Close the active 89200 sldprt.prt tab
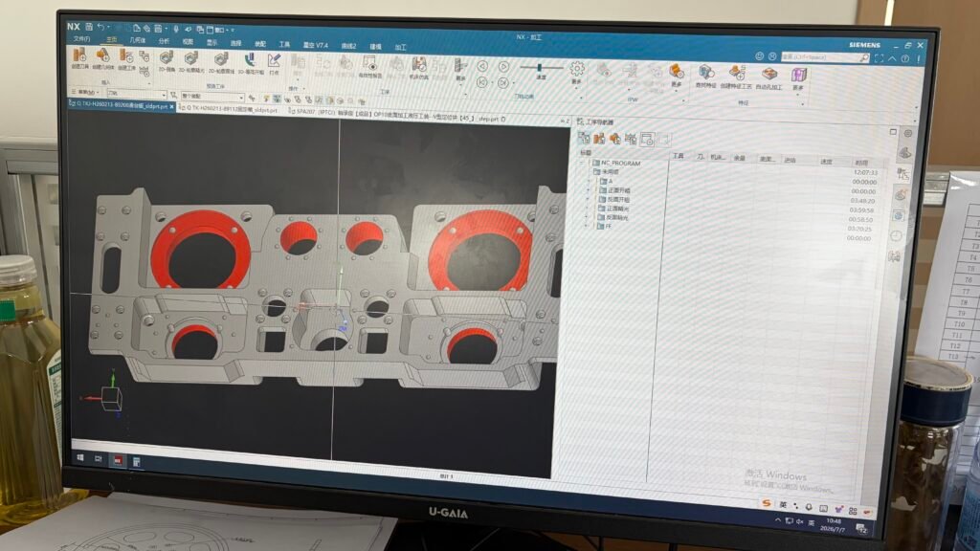Viewport: 980px width, 551px height. [x=172, y=107]
